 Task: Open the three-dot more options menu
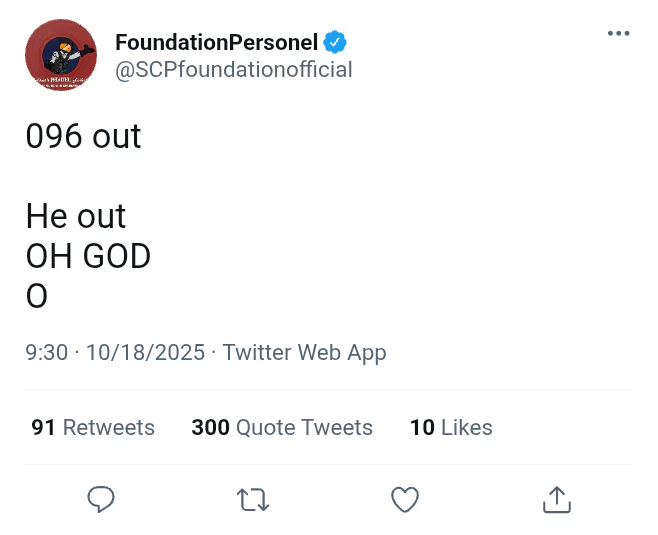[x=619, y=34]
